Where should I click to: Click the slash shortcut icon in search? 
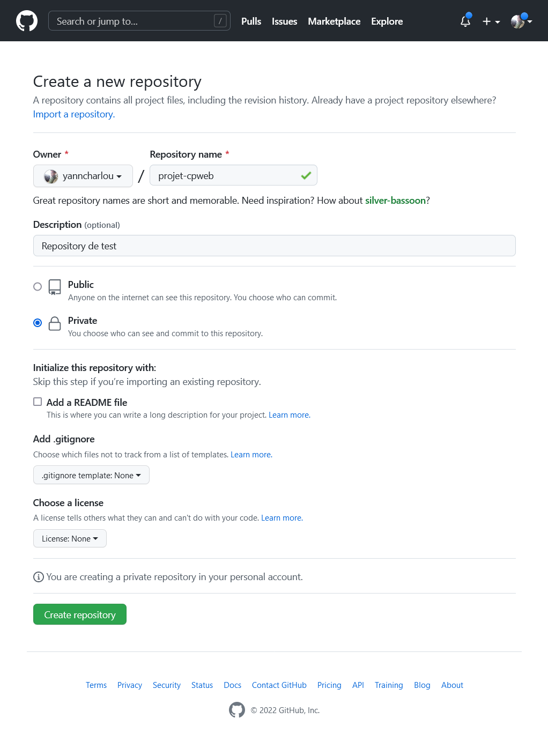(x=220, y=21)
